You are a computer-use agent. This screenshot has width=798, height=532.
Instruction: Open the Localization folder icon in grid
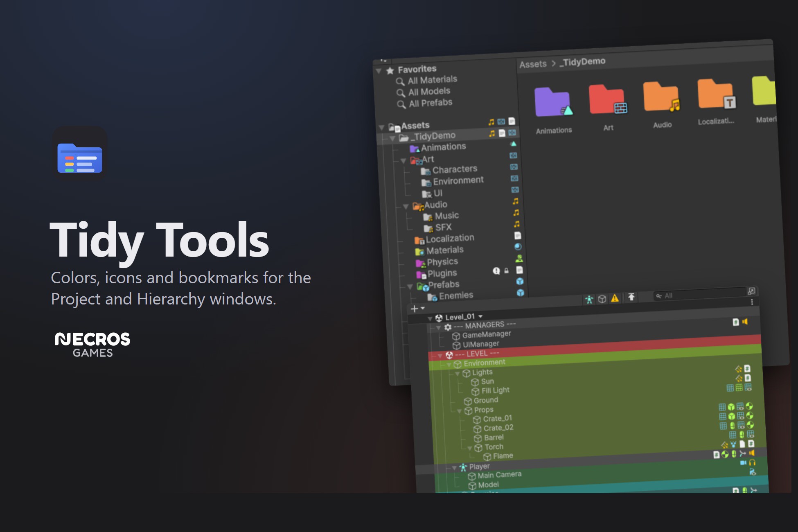pyautogui.click(x=716, y=94)
